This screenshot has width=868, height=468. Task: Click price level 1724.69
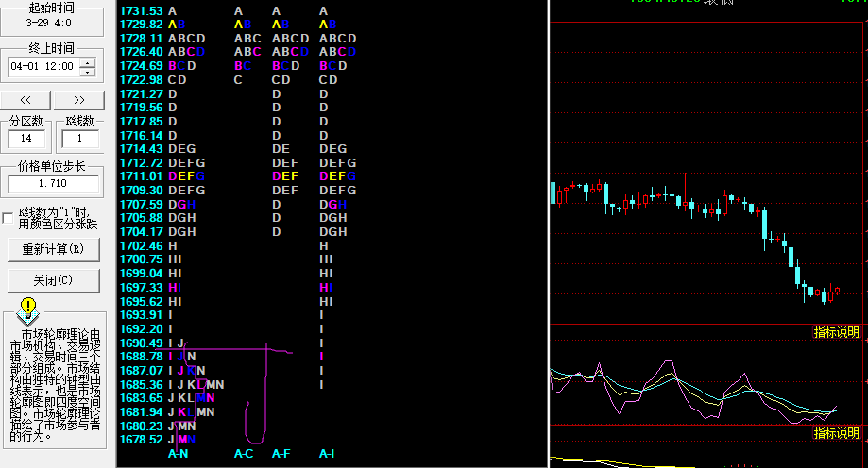point(141,66)
